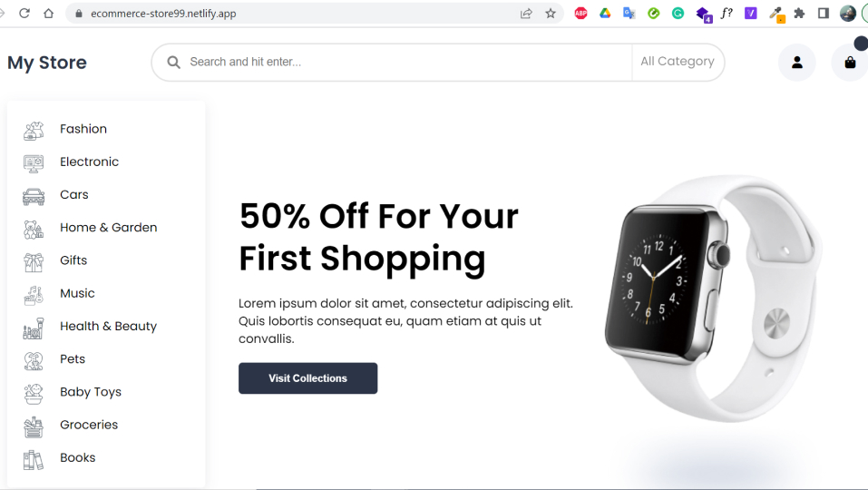Open the browser extensions puzzle icon
868x490 pixels.
(799, 14)
